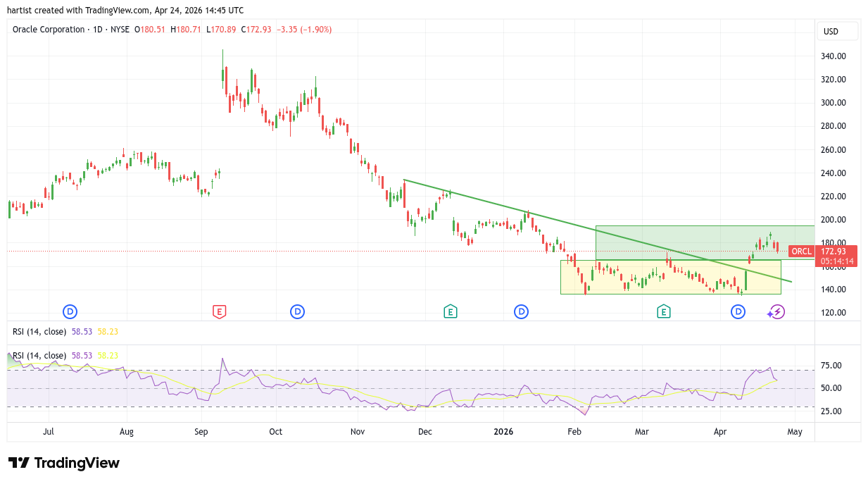Open the March green earnings marker
This screenshot has height=484, width=868.
(663, 311)
